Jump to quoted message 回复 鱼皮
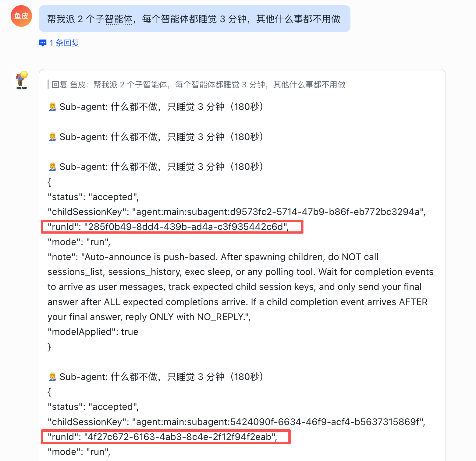The height and width of the screenshot is (461, 476). 198,85
